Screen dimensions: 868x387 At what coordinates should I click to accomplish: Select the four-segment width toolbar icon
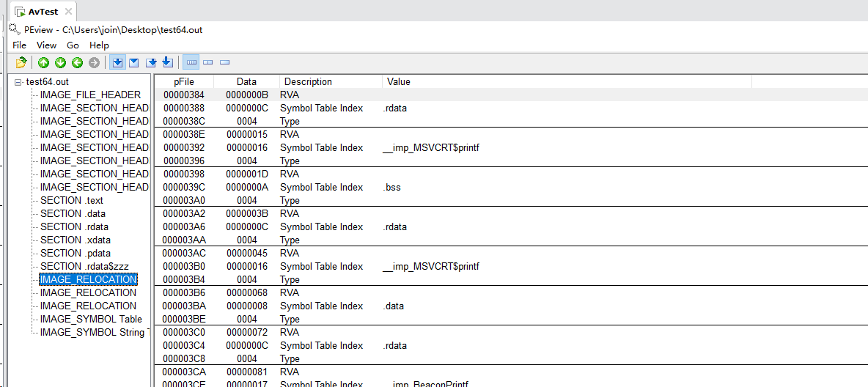191,62
